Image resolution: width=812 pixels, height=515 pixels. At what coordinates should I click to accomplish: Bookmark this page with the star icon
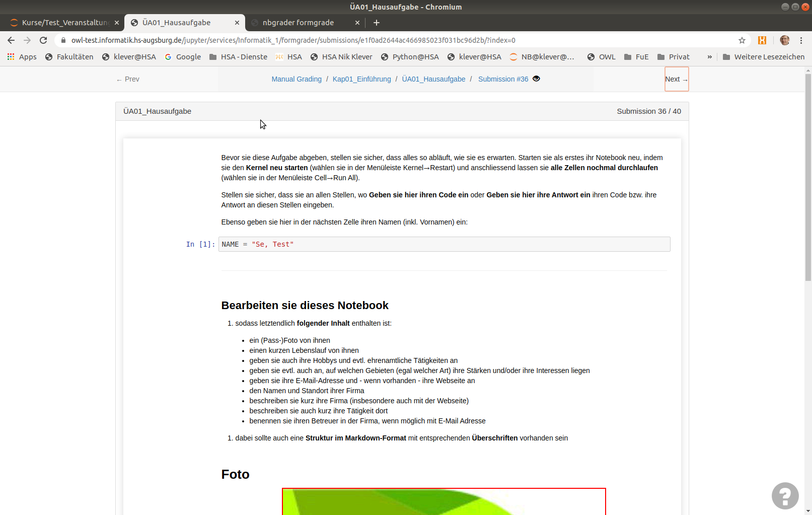[x=742, y=40]
